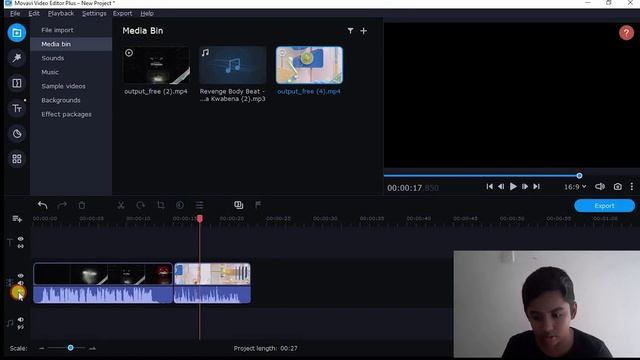Image resolution: width=640 pixels, height=360 pixels.
Task: Open the File menu
Action: pos(15,13)
